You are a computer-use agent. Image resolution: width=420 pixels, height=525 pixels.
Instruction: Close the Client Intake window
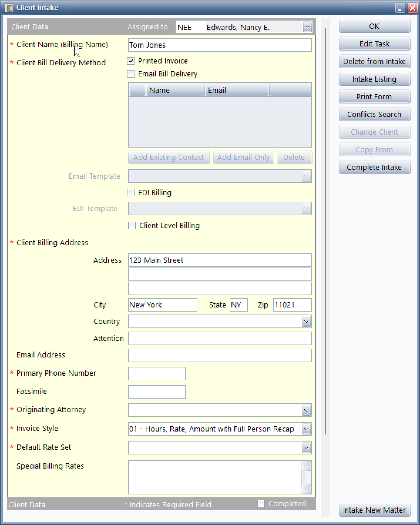[x=412, y=8]
